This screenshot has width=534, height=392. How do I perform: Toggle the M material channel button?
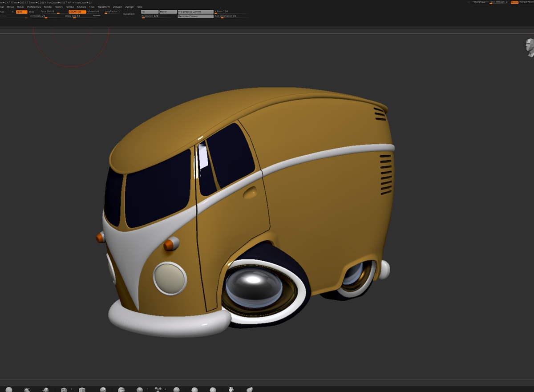tap(13, 12)
